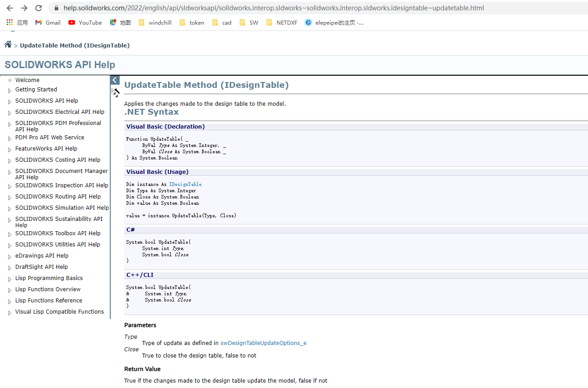The height and width of the screenshot is (388, 588).
Task: Expand the Getting Started tree node
Action: point(10,91)
